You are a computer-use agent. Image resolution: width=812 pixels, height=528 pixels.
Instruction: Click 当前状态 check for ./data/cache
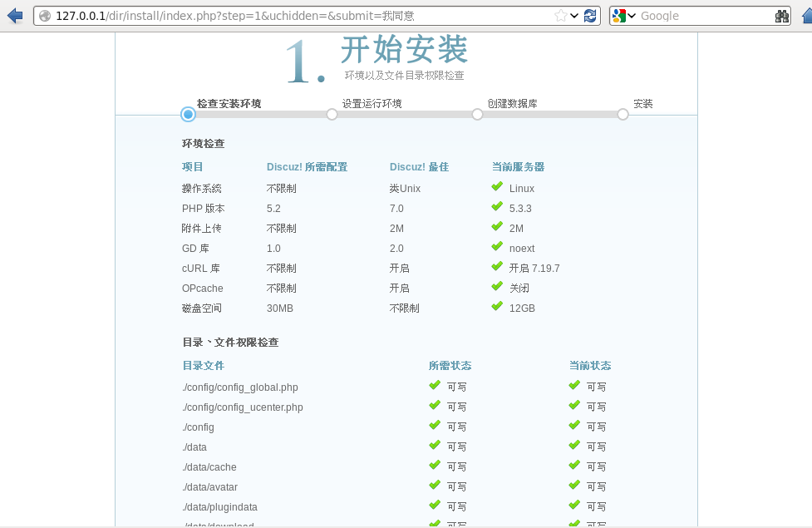(x=574, y=465)
